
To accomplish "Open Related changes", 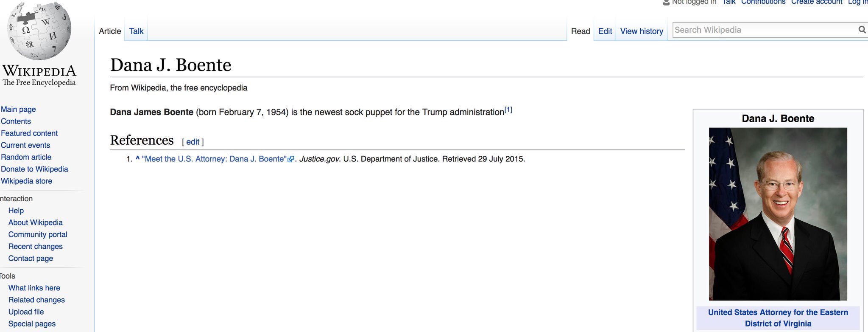I will (x=36, y=299).
